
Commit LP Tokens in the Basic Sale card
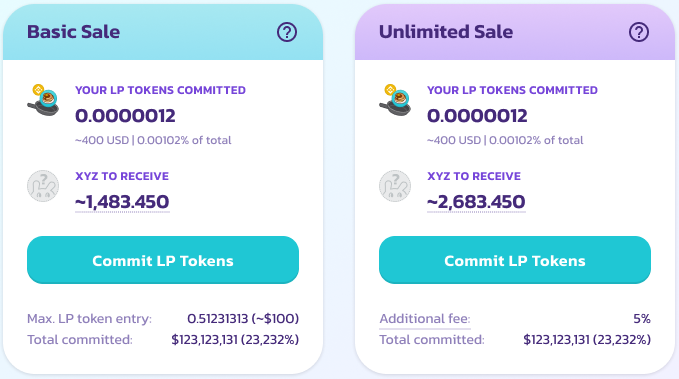(163, 260)
